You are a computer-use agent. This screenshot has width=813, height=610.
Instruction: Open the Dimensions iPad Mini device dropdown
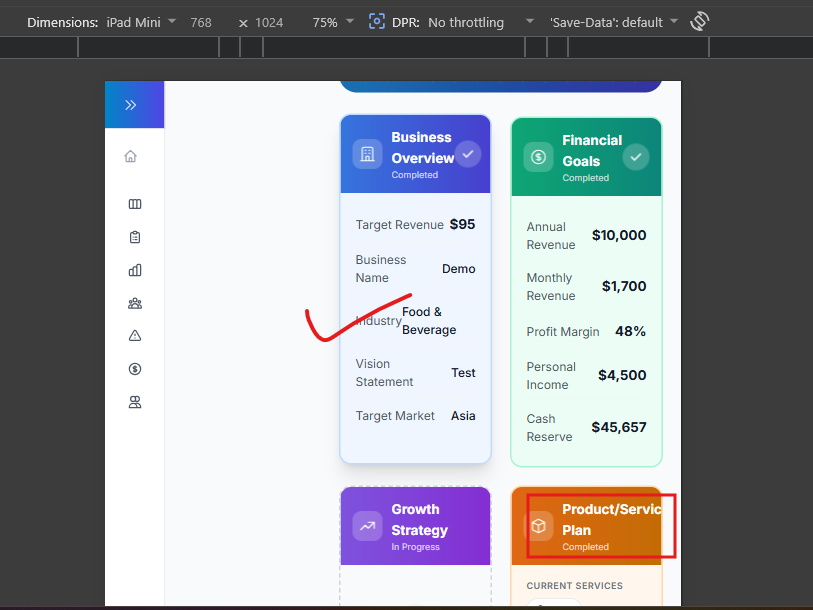click(141, 22)
